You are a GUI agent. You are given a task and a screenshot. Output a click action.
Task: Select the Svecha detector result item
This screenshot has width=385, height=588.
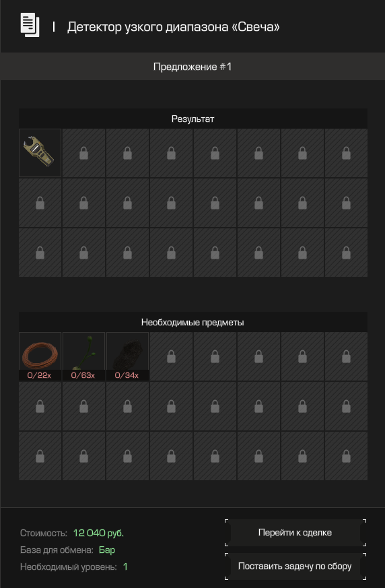pyautogui.click(x=40, y=153)
